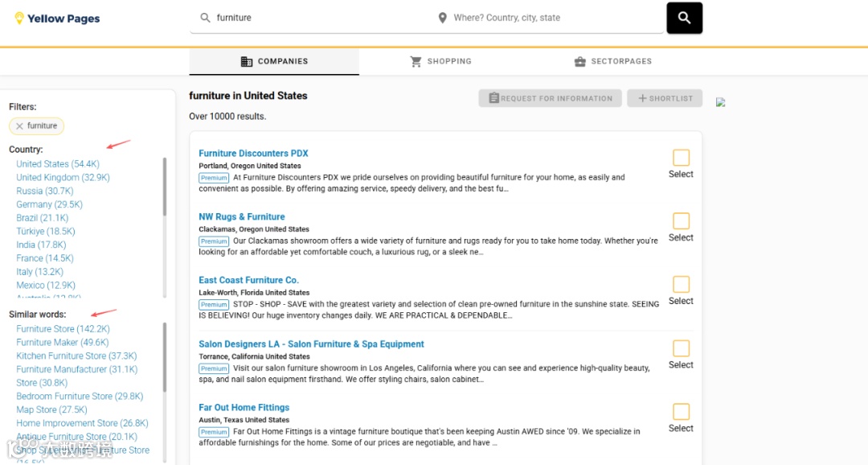Click the magnifier icon in the keyword field
868x465 pixels.
(206, 18)
